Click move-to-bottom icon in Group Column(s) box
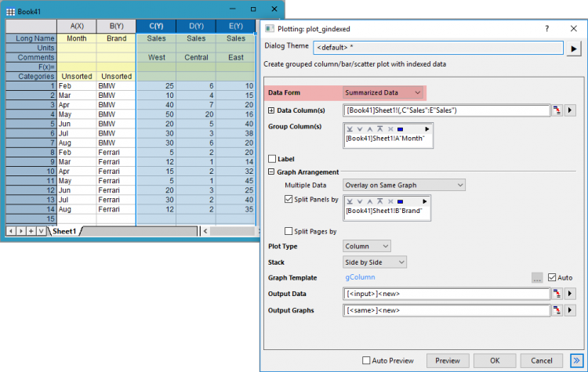 point(350,129)
